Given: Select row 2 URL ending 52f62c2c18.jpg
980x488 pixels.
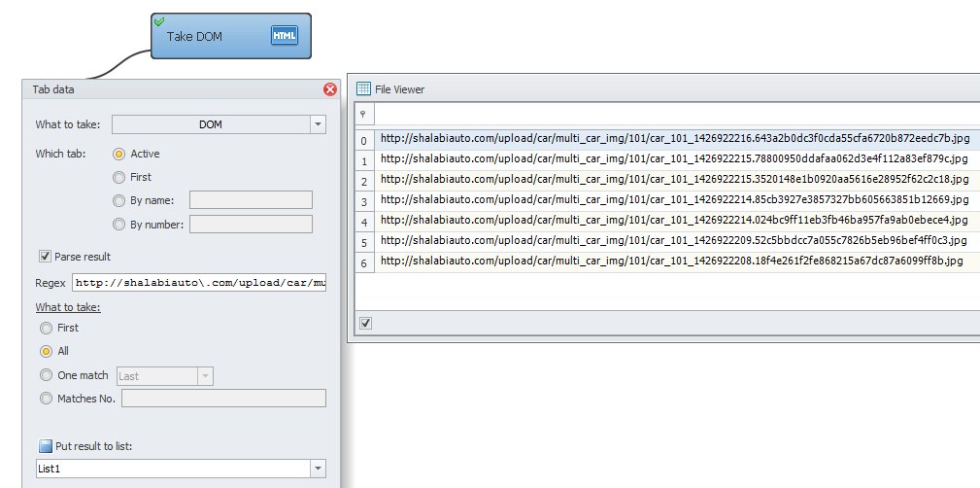Looking at the screenshot, I should (x=677, y=180).
